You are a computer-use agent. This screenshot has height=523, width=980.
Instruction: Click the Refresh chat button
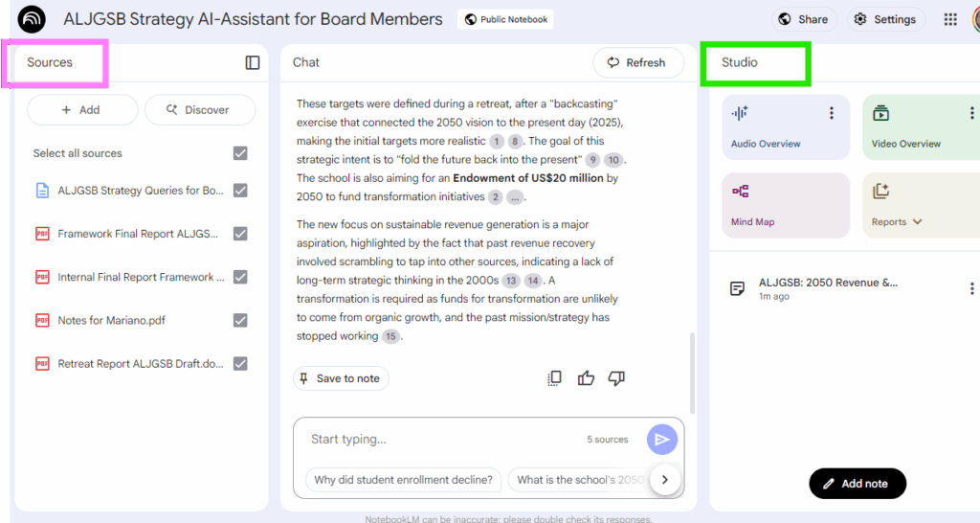[638, 62]
